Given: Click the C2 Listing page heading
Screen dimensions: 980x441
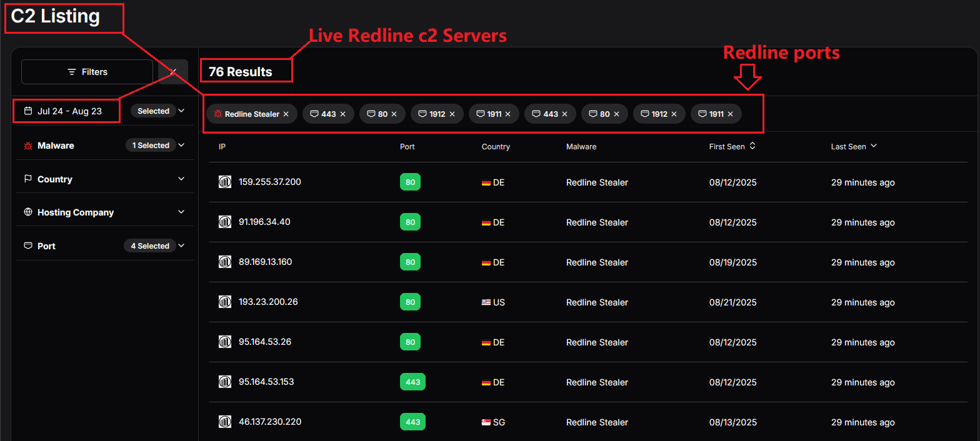Looking at the screenshot, I should point(56,16).
